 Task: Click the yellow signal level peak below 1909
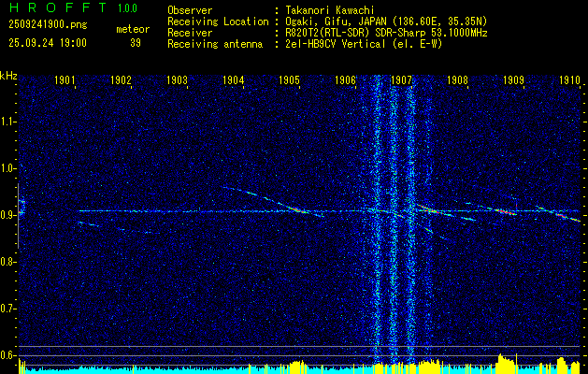pos(507,363)
